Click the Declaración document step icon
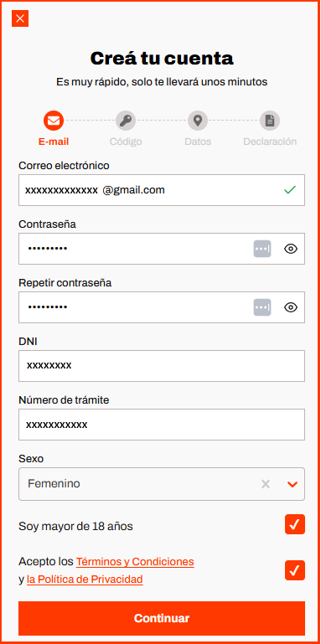321x644 pixels. (270, 121)
